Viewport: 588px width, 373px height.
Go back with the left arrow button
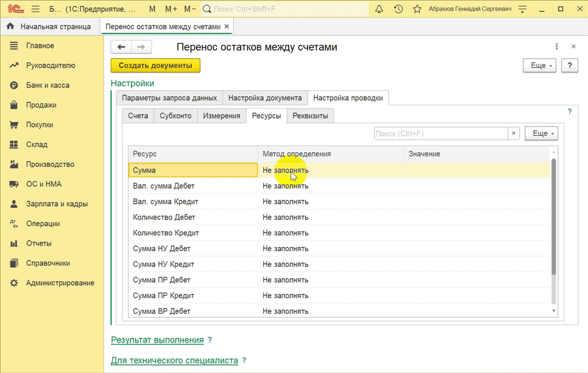[121, 47]
